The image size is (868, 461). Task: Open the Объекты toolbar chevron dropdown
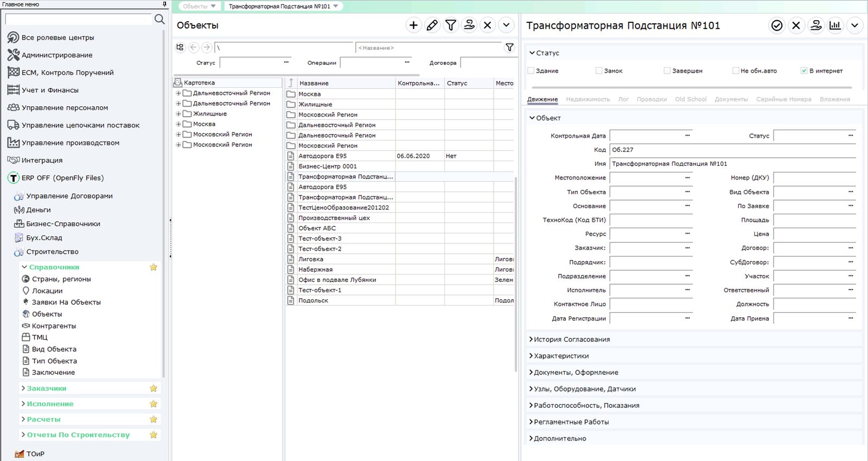(x=506, y=25)
